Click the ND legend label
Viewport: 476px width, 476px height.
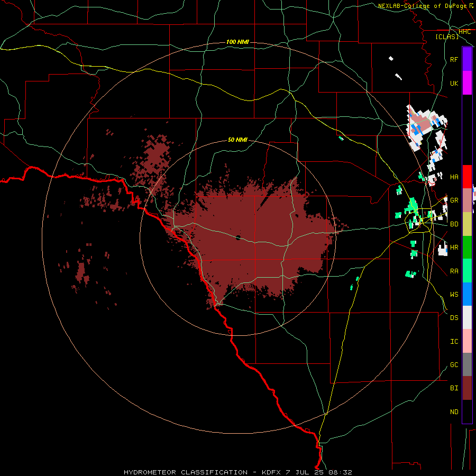click(x=454, y=412)
